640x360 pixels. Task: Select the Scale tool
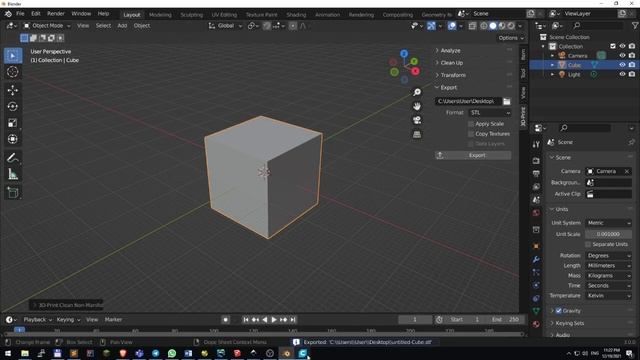(x=13, y=123)
